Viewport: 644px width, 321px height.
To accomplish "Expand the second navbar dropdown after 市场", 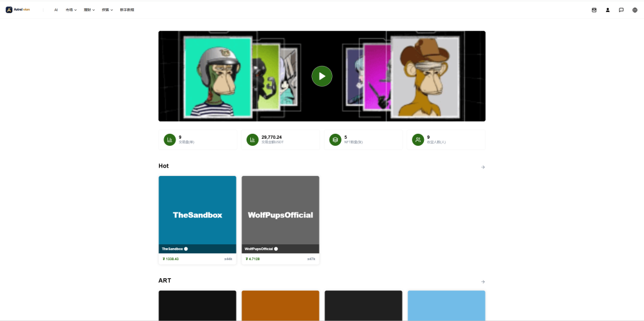I will (x=89, y=10).
